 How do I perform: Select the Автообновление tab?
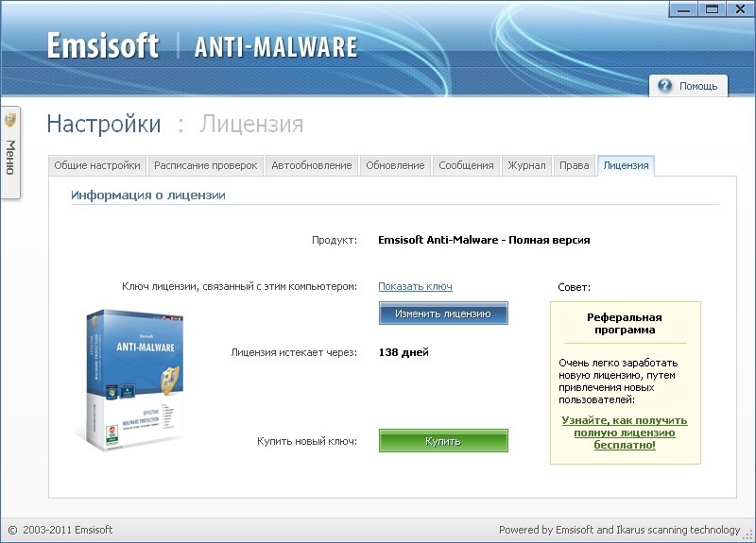click(x=311, y=165)
